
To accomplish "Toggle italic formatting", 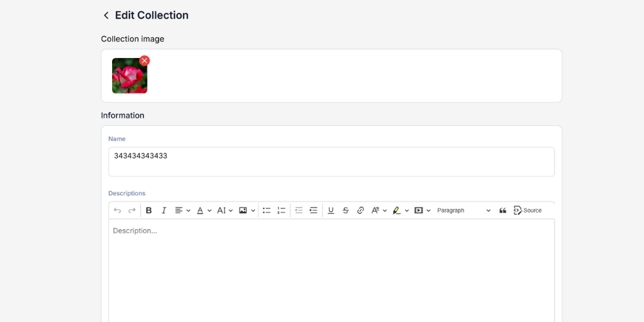I will (164, 211).
